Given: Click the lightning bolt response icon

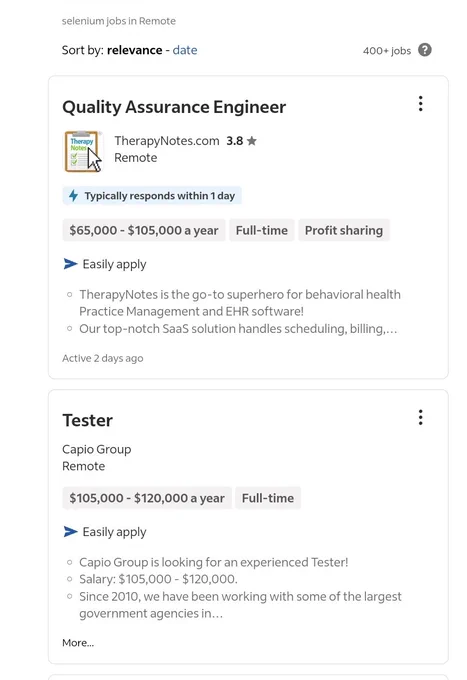Looking at the screenshot, I should (73, 196).
